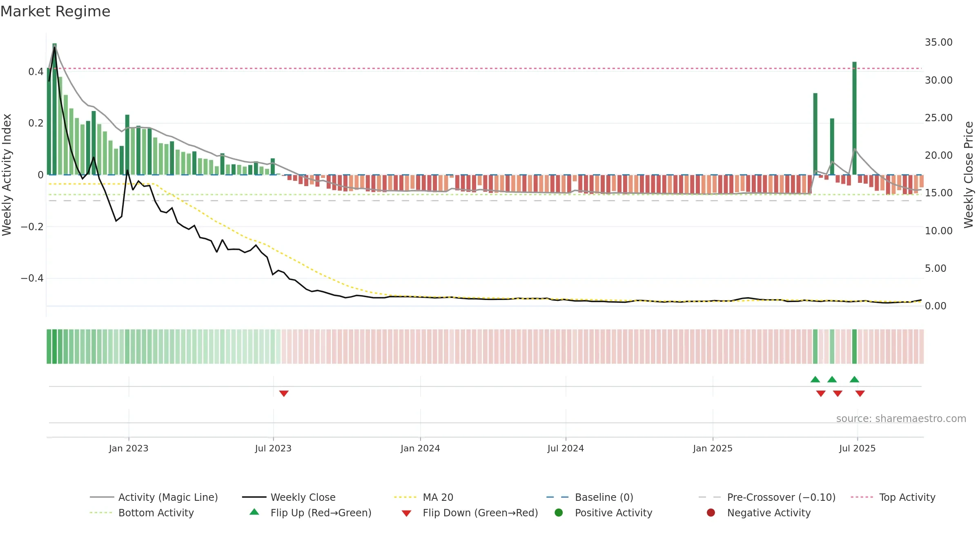This screenshot has width=980, height=551.
Task: Click the −0.4 activity index tick
Action: (32, 278)
